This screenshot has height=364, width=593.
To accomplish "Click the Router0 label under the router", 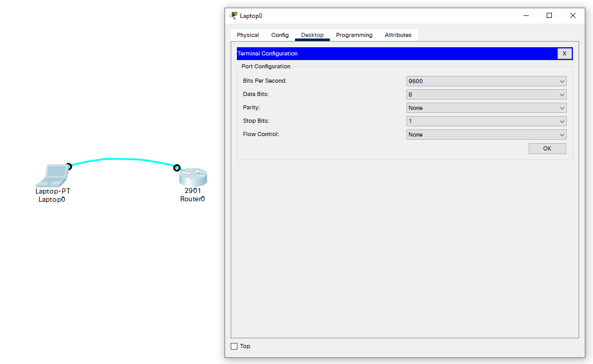I will [193, 199].
